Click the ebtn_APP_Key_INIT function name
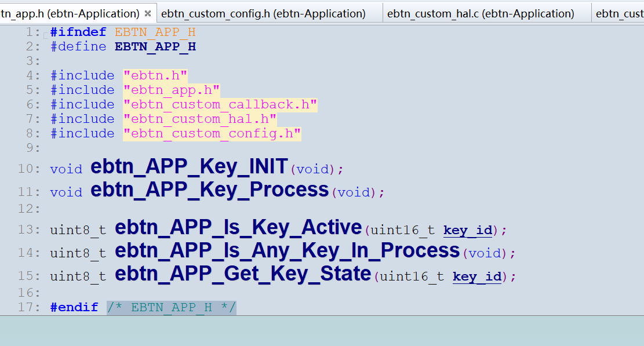 click(x=190, y=167)
